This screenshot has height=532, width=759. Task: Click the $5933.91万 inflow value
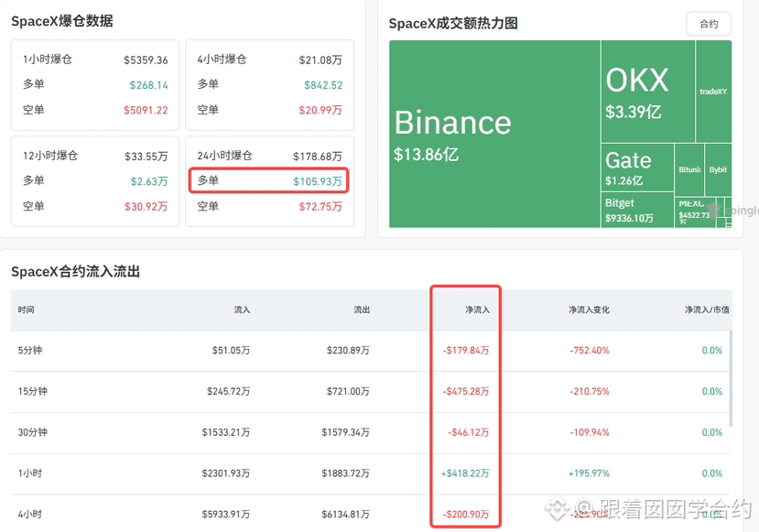226,514
